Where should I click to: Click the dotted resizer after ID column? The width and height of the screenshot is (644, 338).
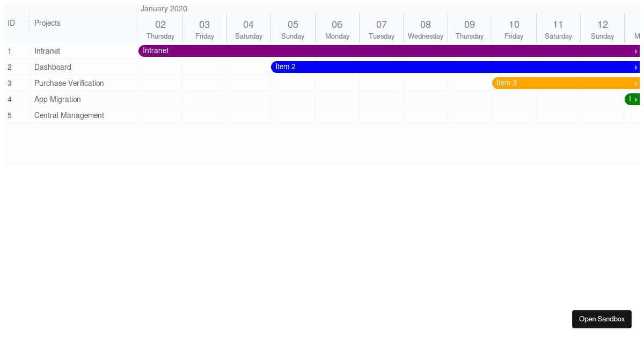click(x=29, y=24)
